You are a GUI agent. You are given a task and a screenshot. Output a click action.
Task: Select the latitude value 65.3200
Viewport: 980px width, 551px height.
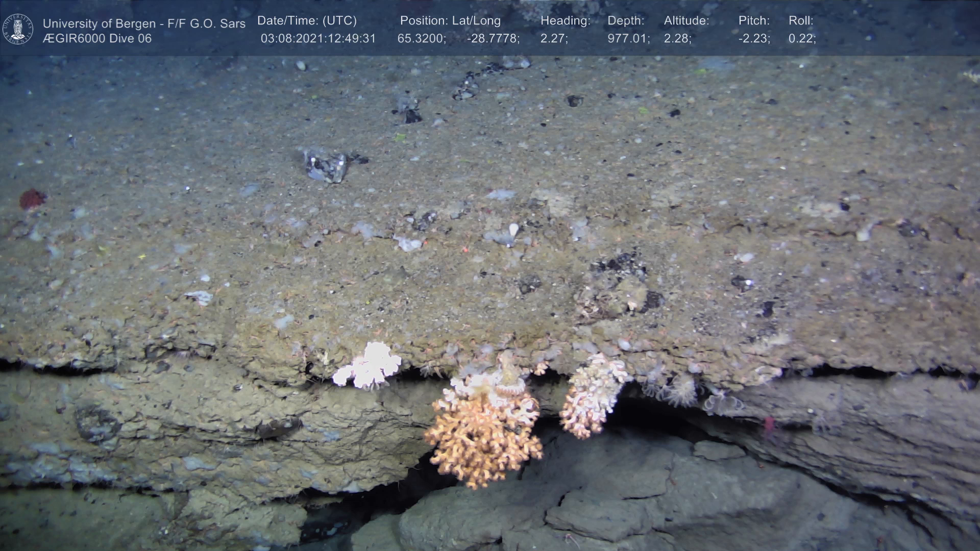click(422, 38)
